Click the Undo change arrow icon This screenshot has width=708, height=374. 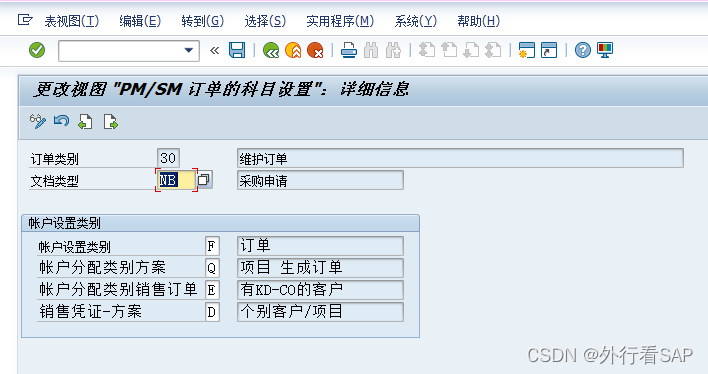(61, 122)
